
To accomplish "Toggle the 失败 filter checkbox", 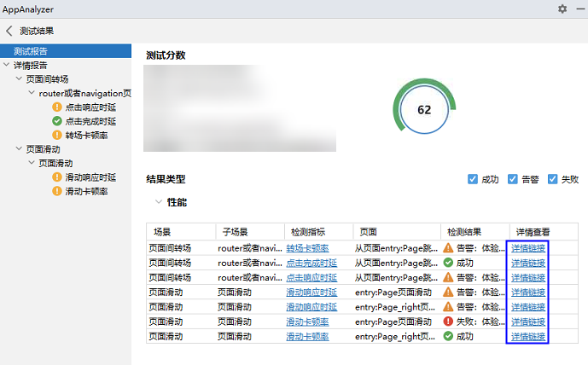I will tap(553, 179).
